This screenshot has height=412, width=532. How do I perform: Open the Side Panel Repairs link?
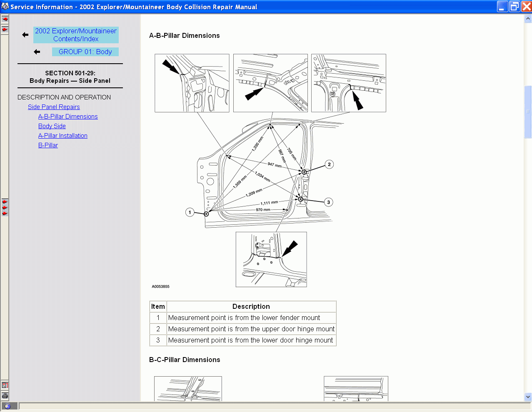pyautogui.click(x=54, y=107)
